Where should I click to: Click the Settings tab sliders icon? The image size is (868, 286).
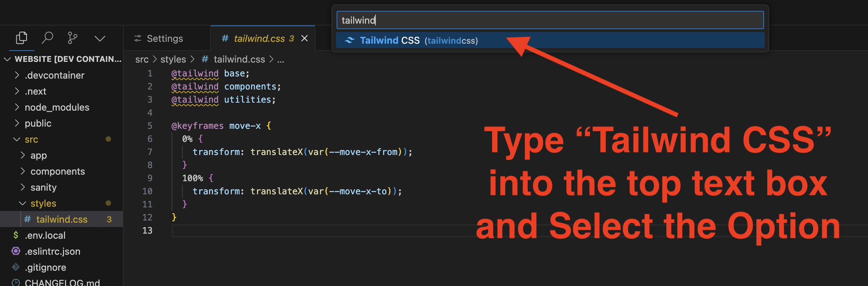138,38
